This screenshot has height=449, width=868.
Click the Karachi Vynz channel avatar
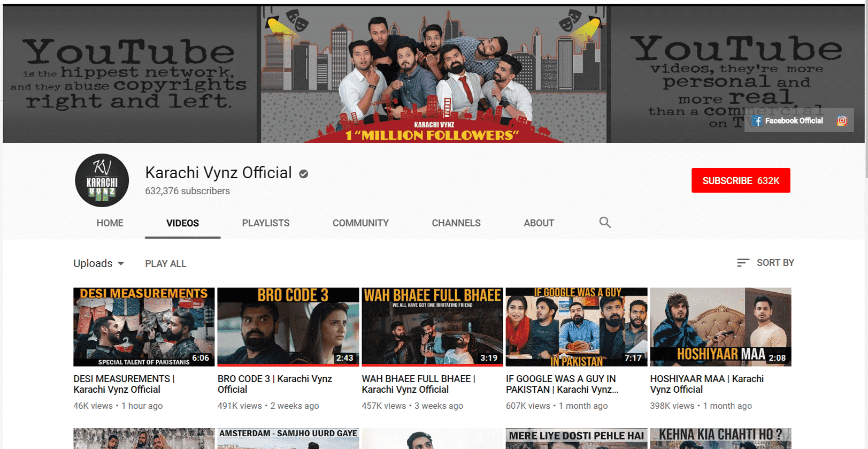102,181
